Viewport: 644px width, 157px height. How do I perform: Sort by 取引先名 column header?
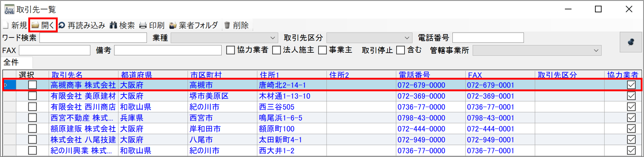click(67, 75)
